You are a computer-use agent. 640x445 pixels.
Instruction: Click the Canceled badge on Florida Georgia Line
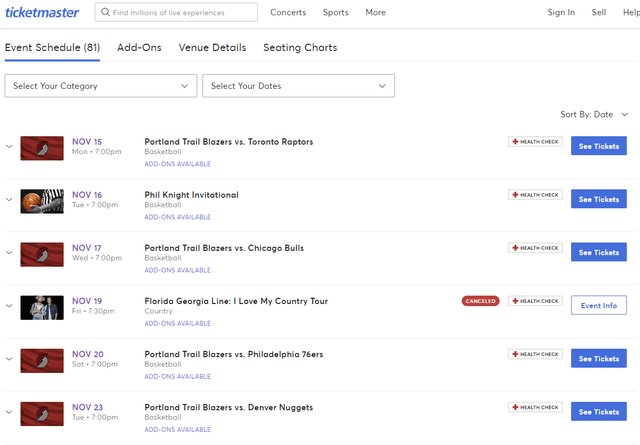(480, 301)
